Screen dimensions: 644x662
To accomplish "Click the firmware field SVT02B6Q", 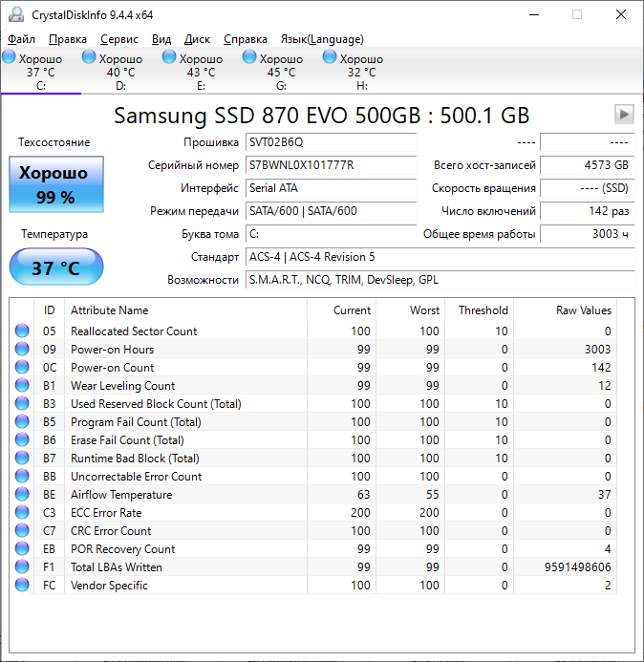I will click(332, 142).
